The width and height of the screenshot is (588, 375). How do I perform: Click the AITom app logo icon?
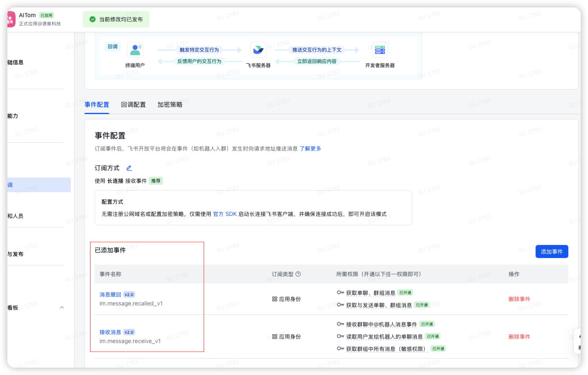11,19
